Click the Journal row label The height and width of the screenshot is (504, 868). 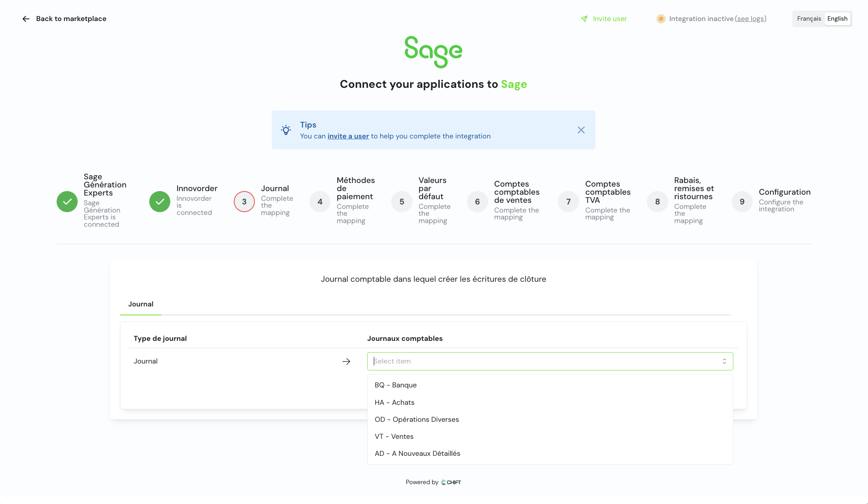coord(146,361)
